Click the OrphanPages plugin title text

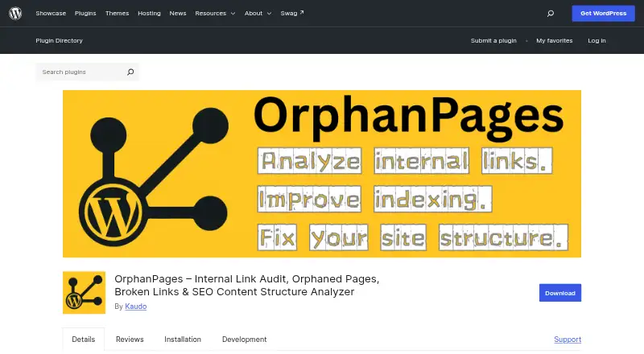[x=246, y=285]
